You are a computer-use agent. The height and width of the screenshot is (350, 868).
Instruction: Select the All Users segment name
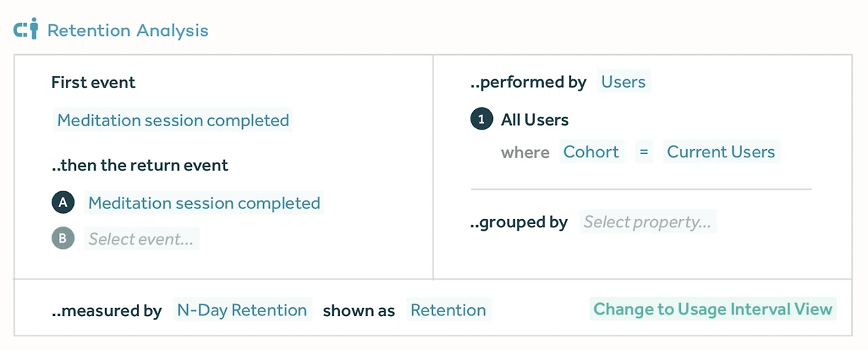pyautogui.click(x=534, y=120)
